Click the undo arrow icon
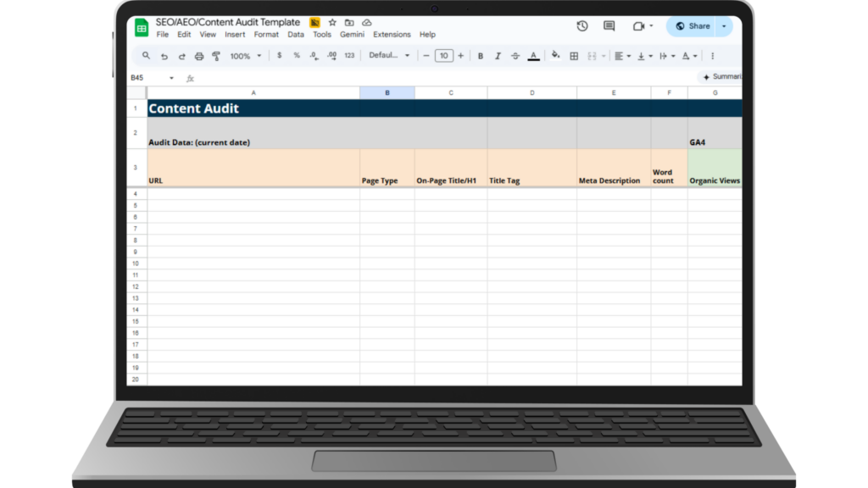Image resolution: width=868 pixels, height=488 pixels. [x=164, y=56]
